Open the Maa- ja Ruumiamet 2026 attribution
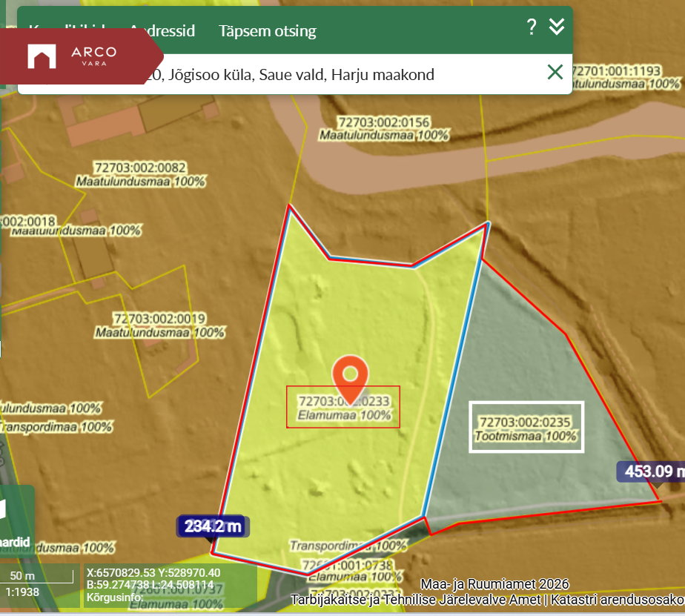Image resolution: width=685 pixels, height=616 pixels. 494,584
